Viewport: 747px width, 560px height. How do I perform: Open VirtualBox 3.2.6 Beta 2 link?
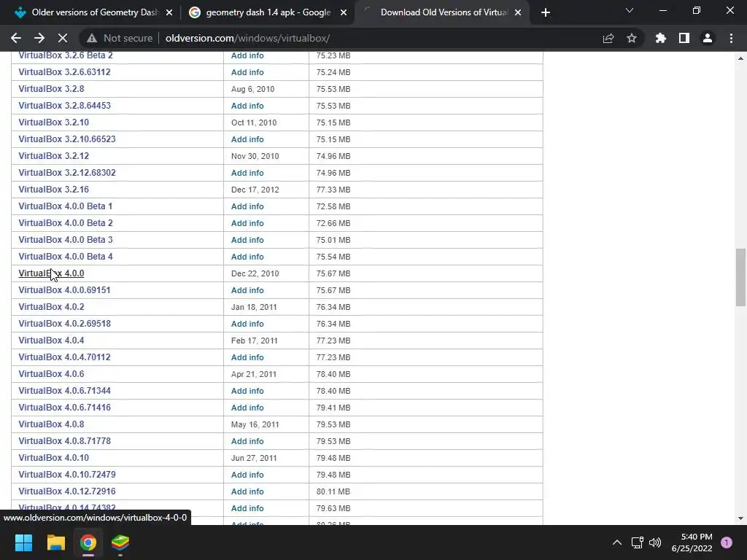pyautogui.click(x=65, y=55)
